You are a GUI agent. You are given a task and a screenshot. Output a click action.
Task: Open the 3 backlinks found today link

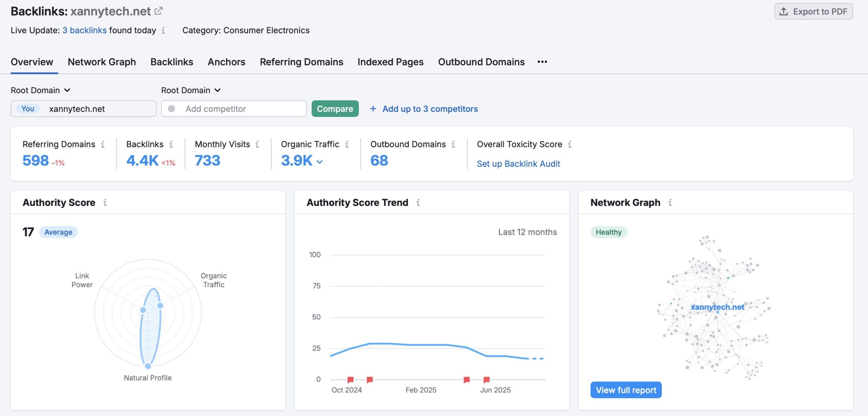click(x=84, y=30)
